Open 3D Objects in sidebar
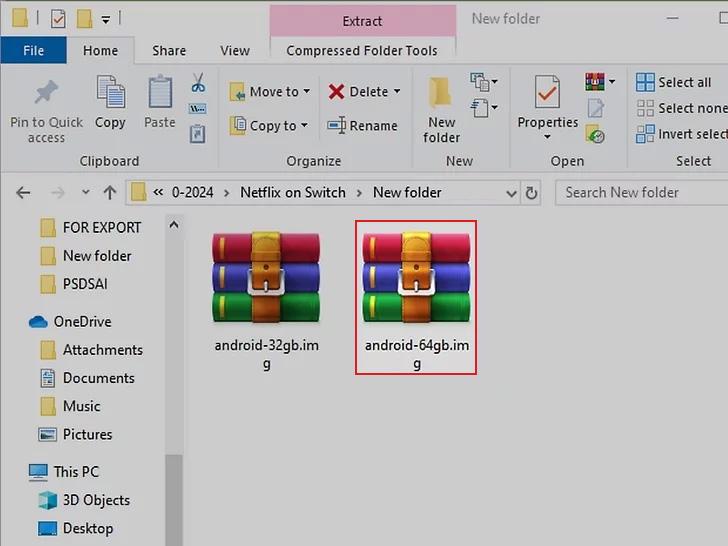Screen dimensions: 728x546 click(84, 500)
